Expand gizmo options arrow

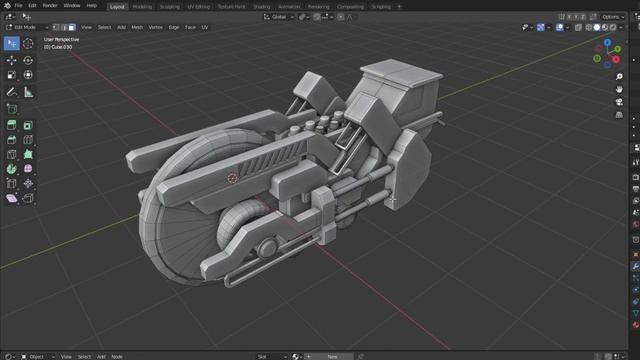[x=548, y=27]
